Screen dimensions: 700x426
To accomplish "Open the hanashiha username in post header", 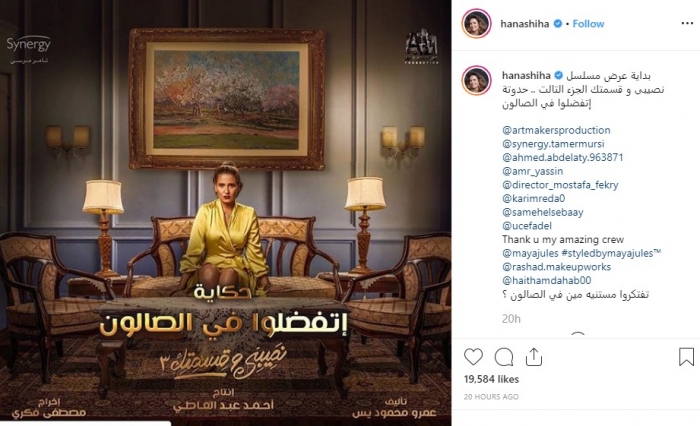I will click(525, 24).
